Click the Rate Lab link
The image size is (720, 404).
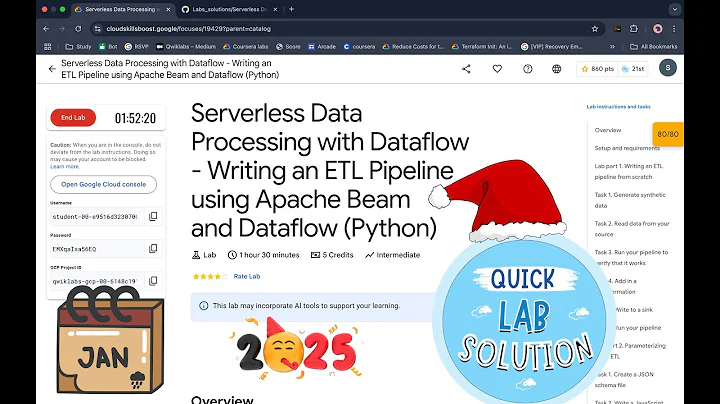[x=247, y=276]
